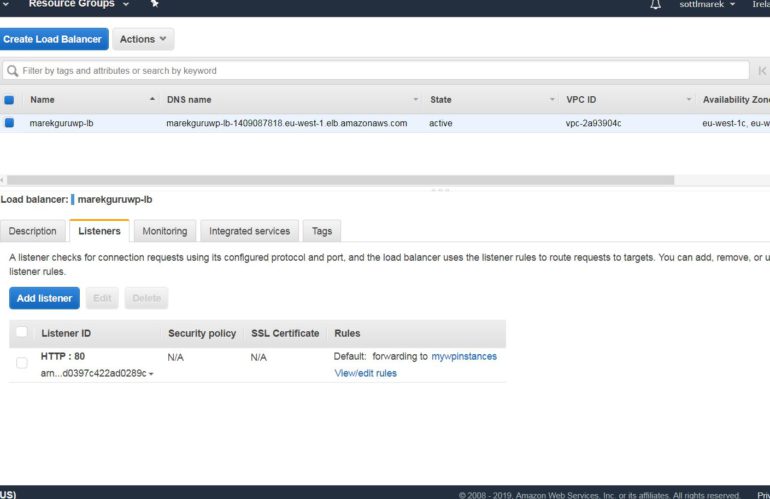The height and width of the screenshot is (499, 770).
Task: Open State column filter arrow
Action: click(x=552, y=99)
